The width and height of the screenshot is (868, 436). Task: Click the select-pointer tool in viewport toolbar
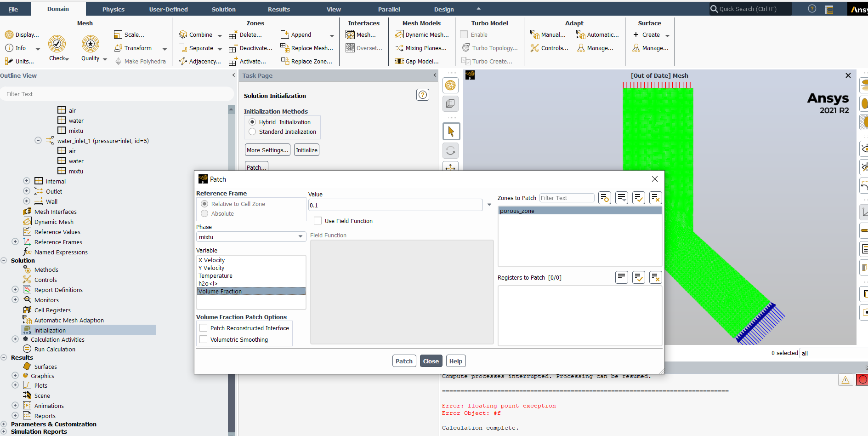pyautogui.click(x=451, y=132)
